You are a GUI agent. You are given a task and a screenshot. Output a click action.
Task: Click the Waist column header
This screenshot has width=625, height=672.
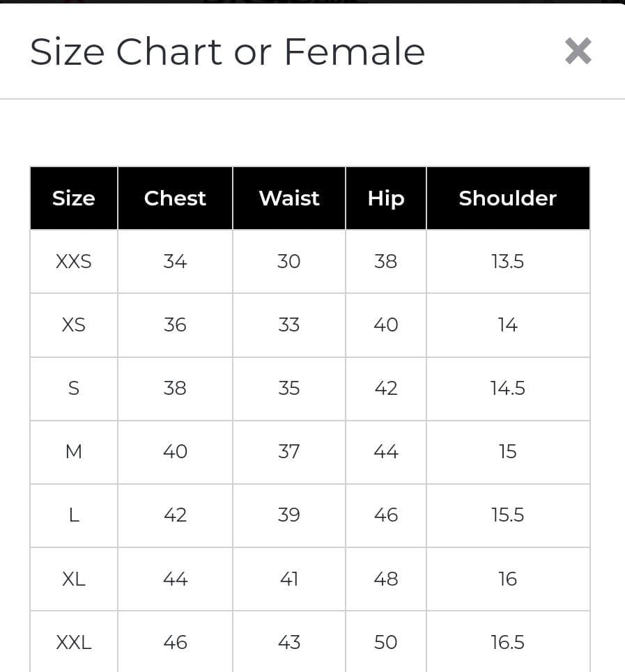289,198
